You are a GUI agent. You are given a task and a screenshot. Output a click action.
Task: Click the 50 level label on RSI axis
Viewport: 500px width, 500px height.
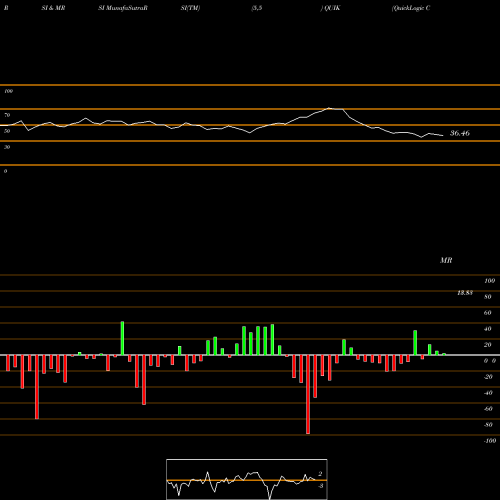[7, 131]
